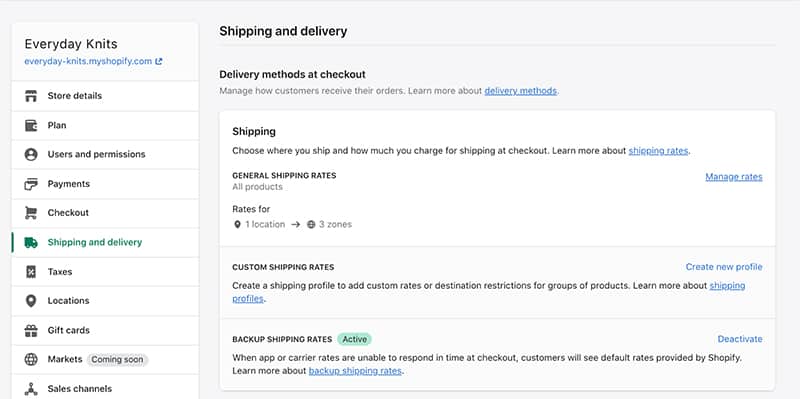The height and width of the screenshot is (399, 800).
Task: Click the Manage rates link
Action: tap(734, 177)
